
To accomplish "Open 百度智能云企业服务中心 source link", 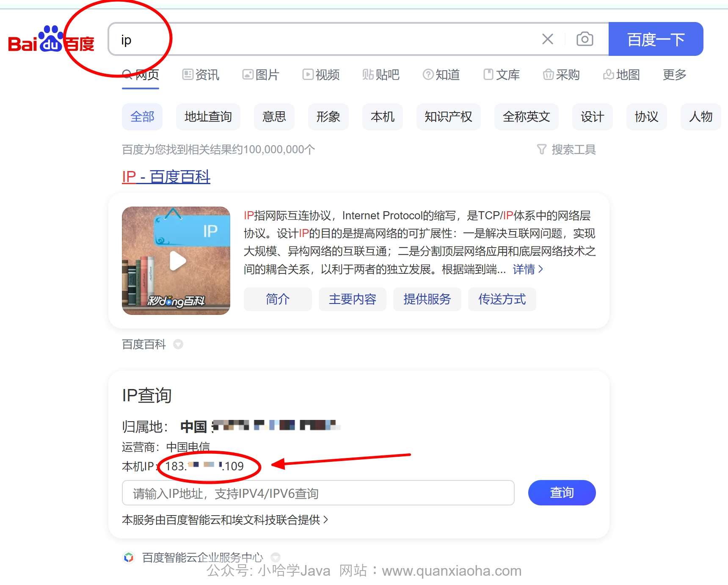I will tap(203, 557).
